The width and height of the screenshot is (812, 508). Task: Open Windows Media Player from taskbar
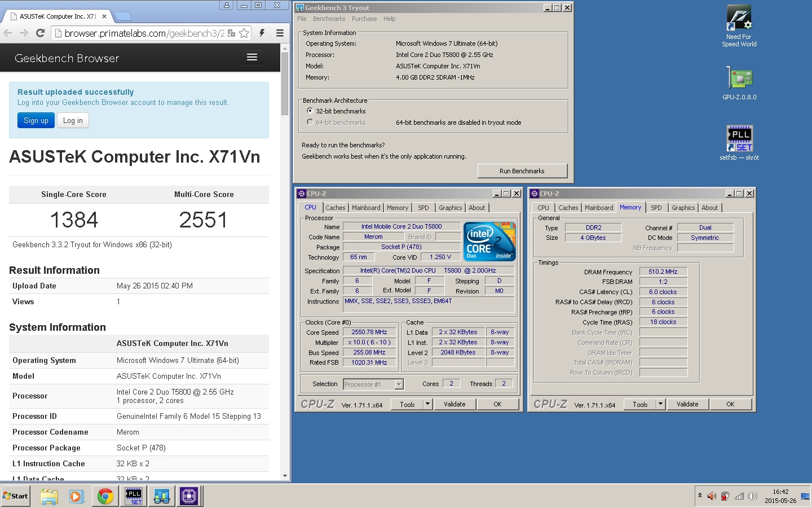[77, 496]
